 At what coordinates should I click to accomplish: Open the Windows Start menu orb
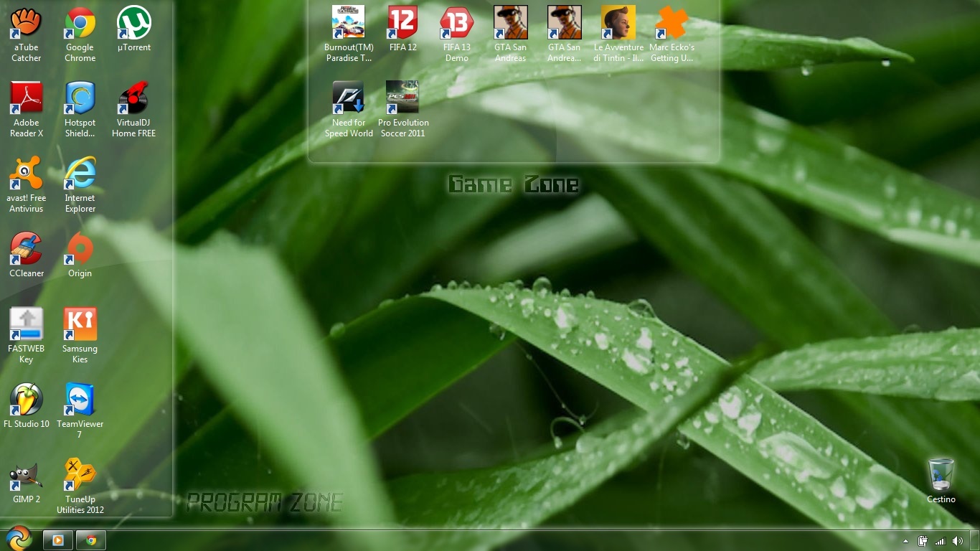(19, 539)
